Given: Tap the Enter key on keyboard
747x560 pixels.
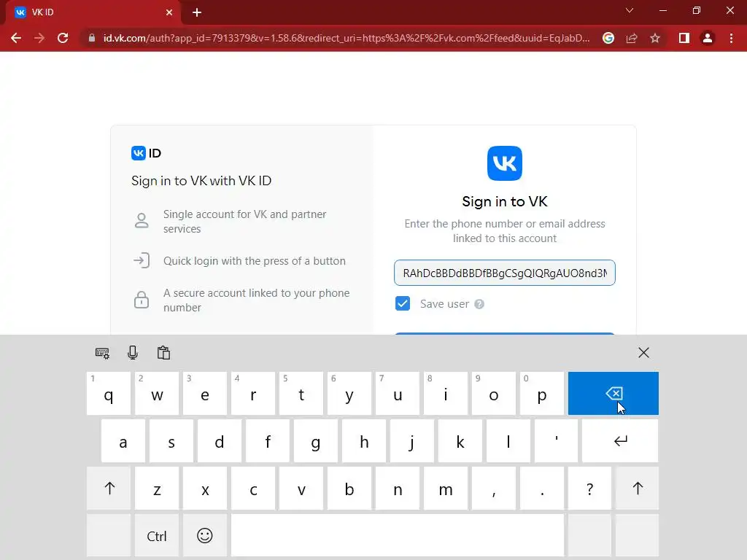Looking at the screenshot, I should (620, 441).
